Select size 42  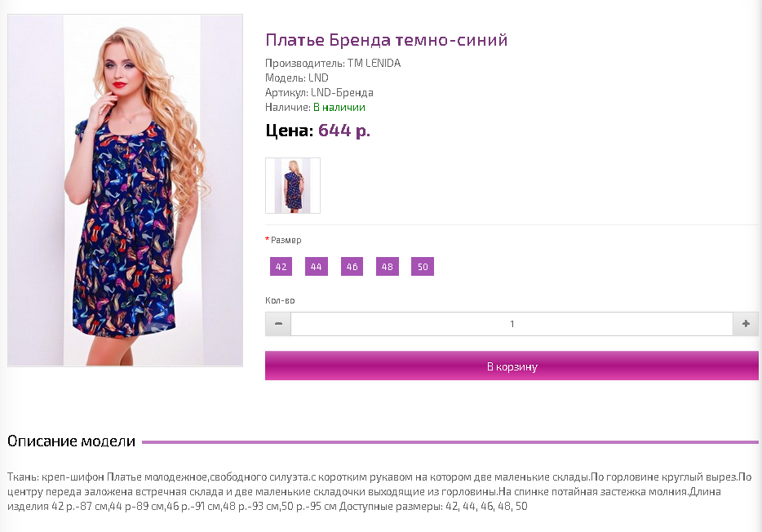coord(281,266)
